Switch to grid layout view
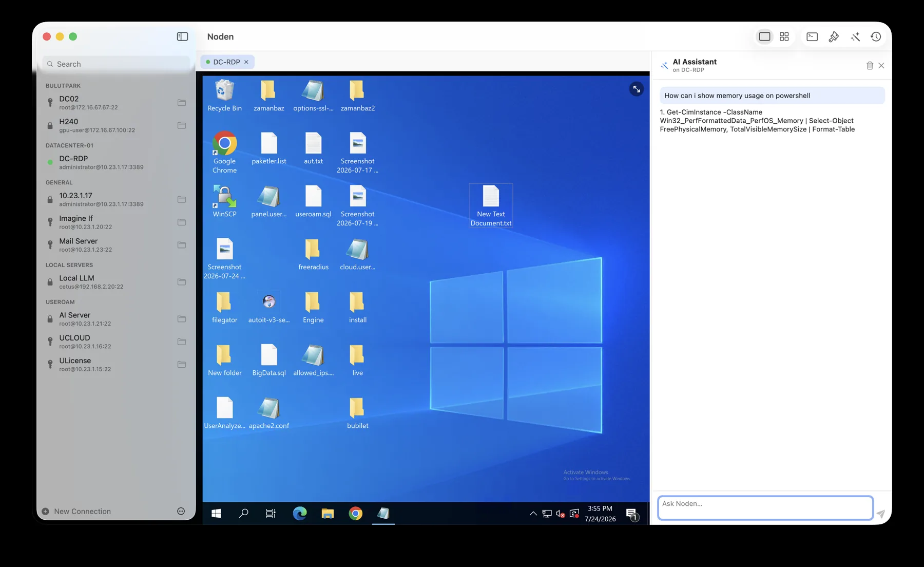This screenshot has height=567, width=924. coord(784,36)
